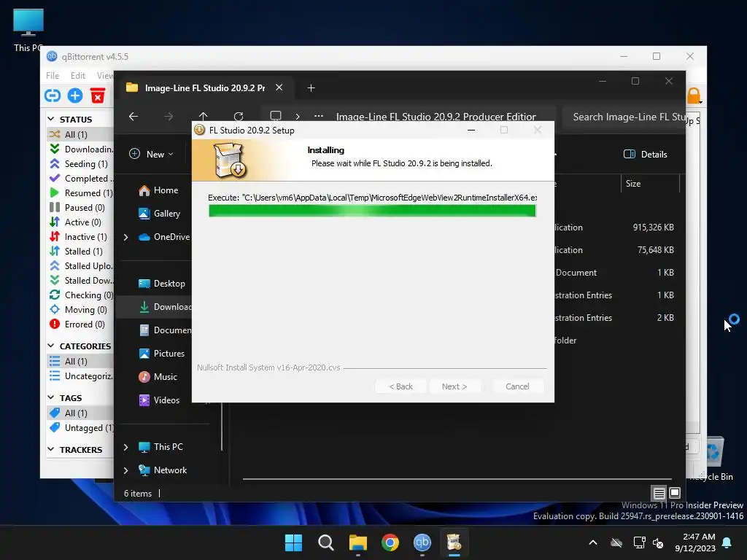The width and height of the screenshot is (747, 560).
Task: Open the Edit menu in qBittorrent
Action: (77, 76)
